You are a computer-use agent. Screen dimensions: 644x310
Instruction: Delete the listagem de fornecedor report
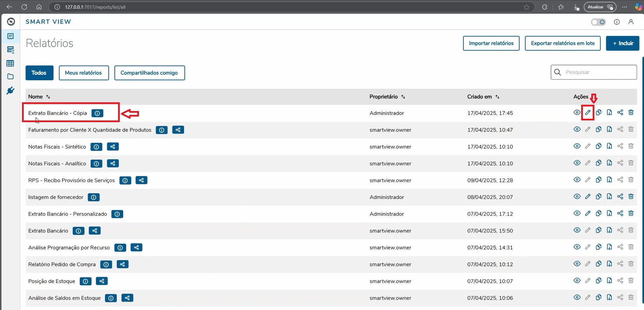(631, 197)
